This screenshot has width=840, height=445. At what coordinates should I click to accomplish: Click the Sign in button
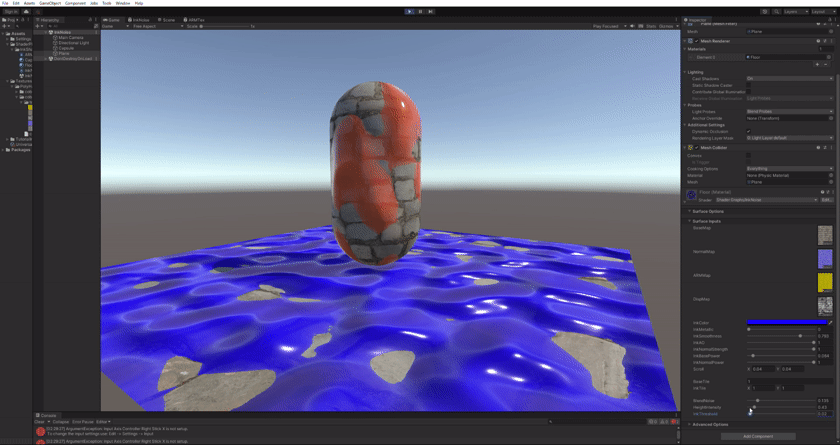tap(10, 11)
